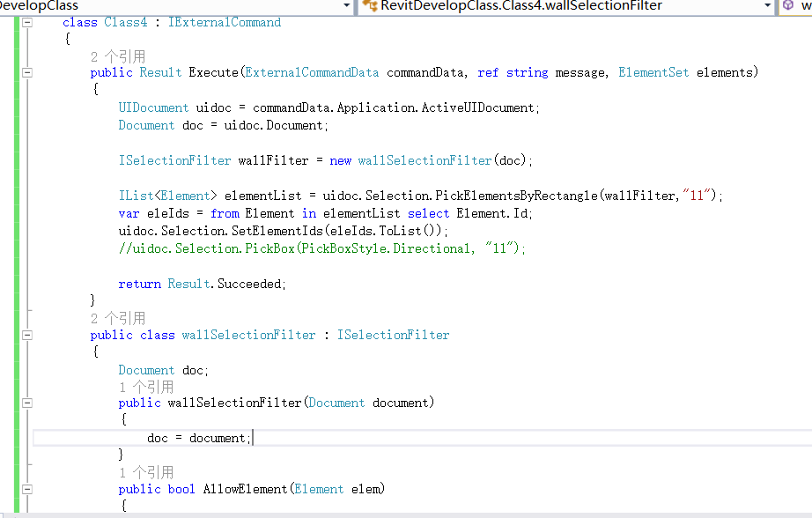
Task: Open the '1 个引用' CodeLens above AllowElement
Action: click(x=146, y=472)
